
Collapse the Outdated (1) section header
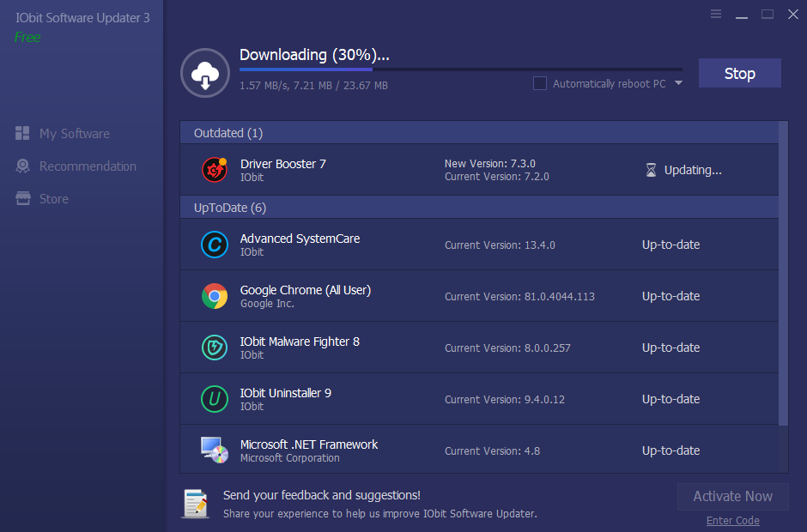(x=479, y=133)
